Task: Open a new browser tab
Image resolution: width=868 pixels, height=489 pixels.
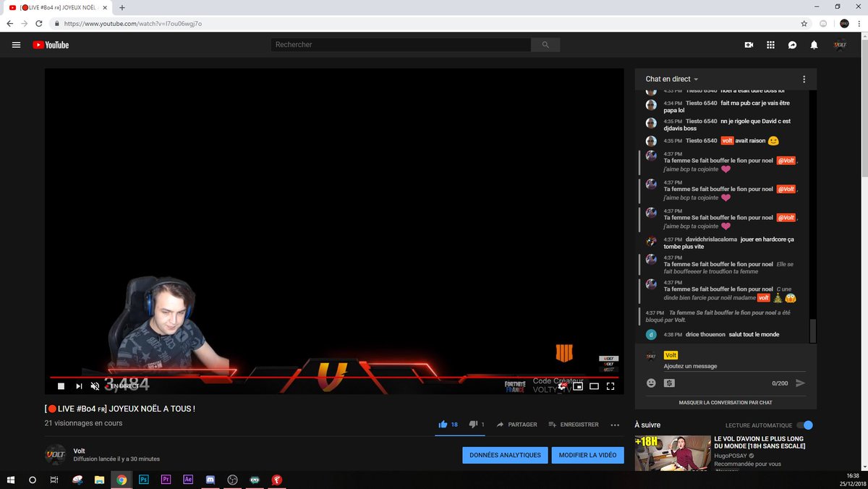Action: pos(122,7)
